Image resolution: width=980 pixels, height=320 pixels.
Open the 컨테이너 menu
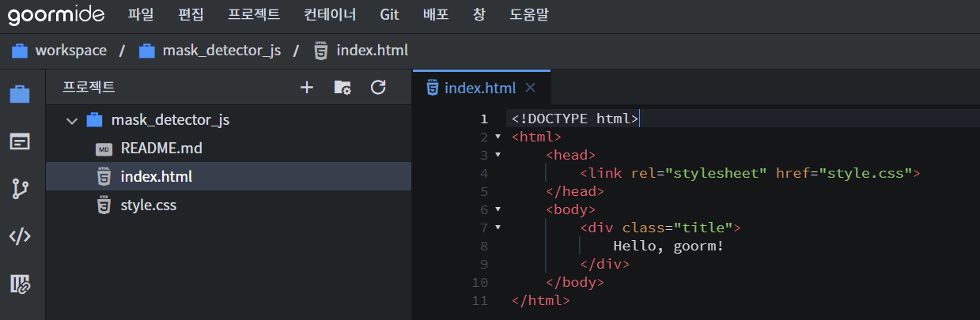point(329,14)
